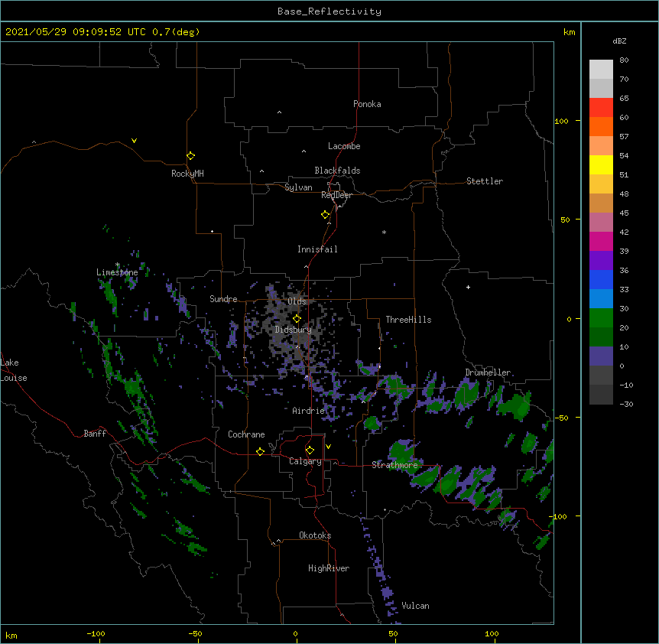
Task: Click the Strathmore town label
Action: (394, 465)
